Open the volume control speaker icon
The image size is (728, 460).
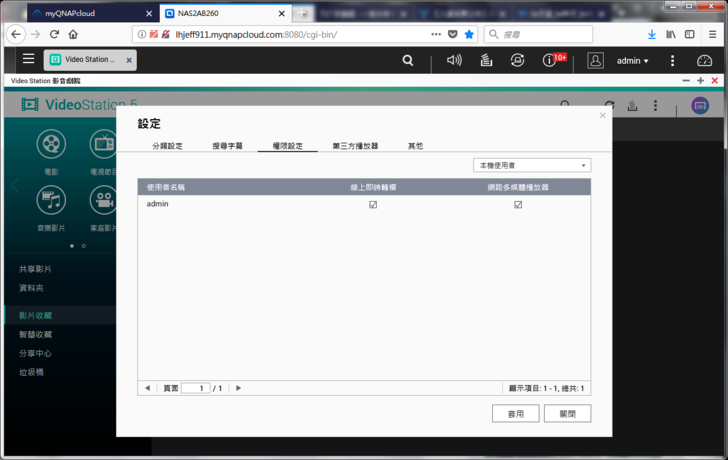click(x=454, y=61)
